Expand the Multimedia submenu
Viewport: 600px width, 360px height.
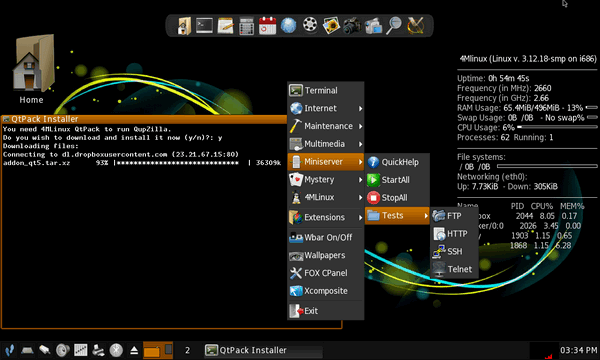(x=325, y=144)
